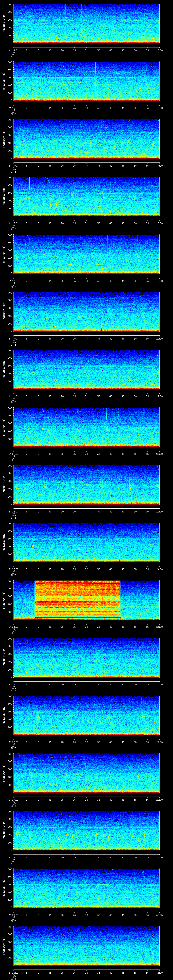This screenshot has width=173, height=980.
Task: Click the red broadband noise burst in the 21:24:00 spectrogram
Action: (x=78, y=600)
